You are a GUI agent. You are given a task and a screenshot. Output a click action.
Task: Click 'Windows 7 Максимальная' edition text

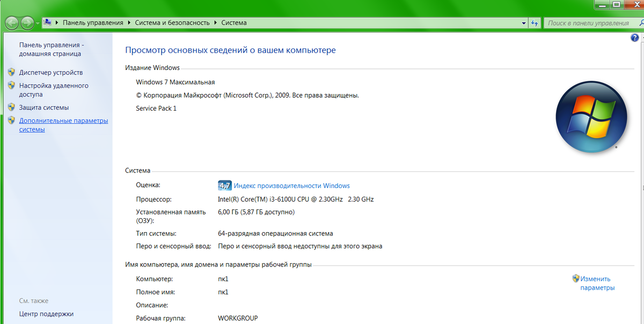pyautogui.click(x=175, y=82)
